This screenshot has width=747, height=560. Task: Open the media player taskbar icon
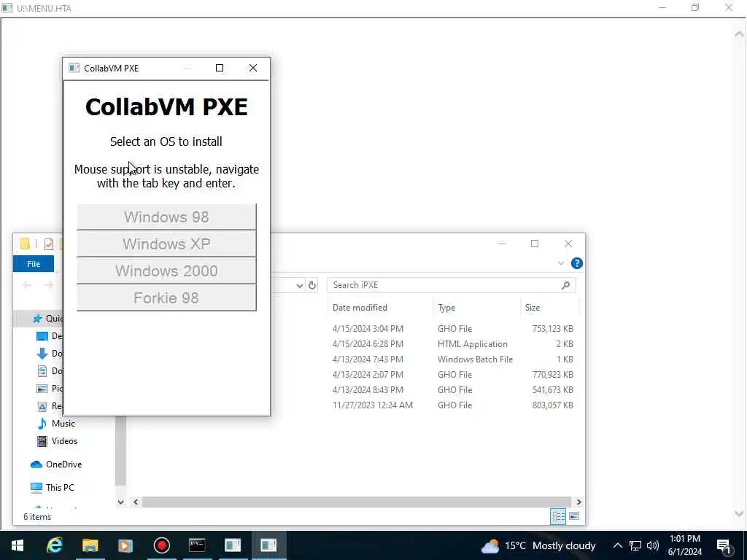[125, 545]
